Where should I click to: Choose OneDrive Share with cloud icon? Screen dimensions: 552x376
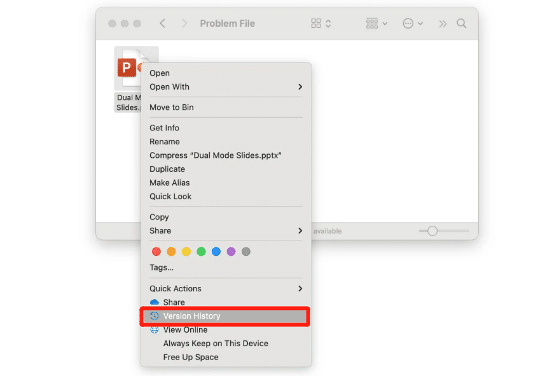click(226, 302)
